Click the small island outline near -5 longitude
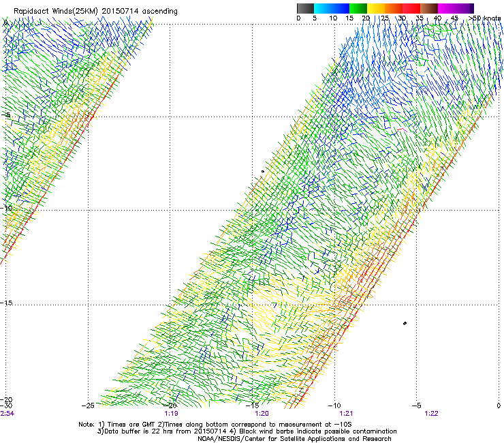 click(405, 323)
